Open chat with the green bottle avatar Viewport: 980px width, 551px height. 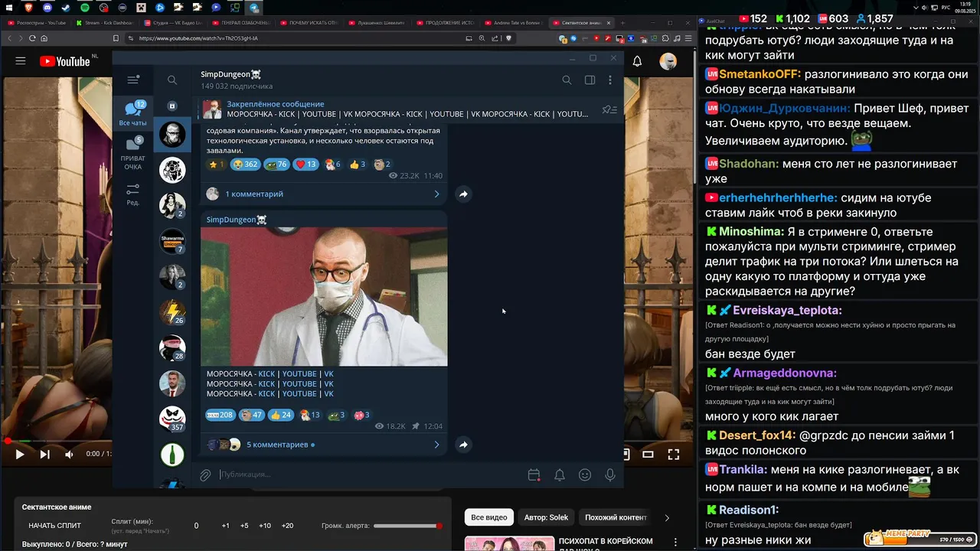(x=172, y=455)
